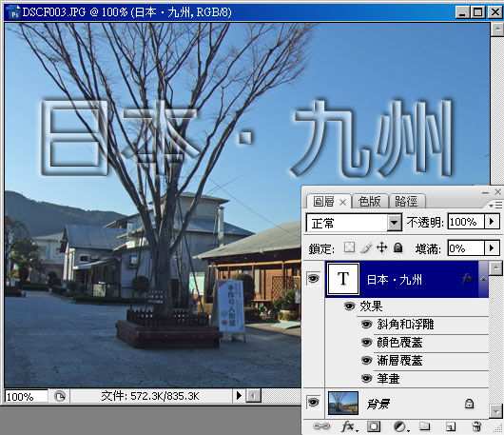Open the 填滿 fill slider arrow
This screenshot has width=504, height=435.
492,248
